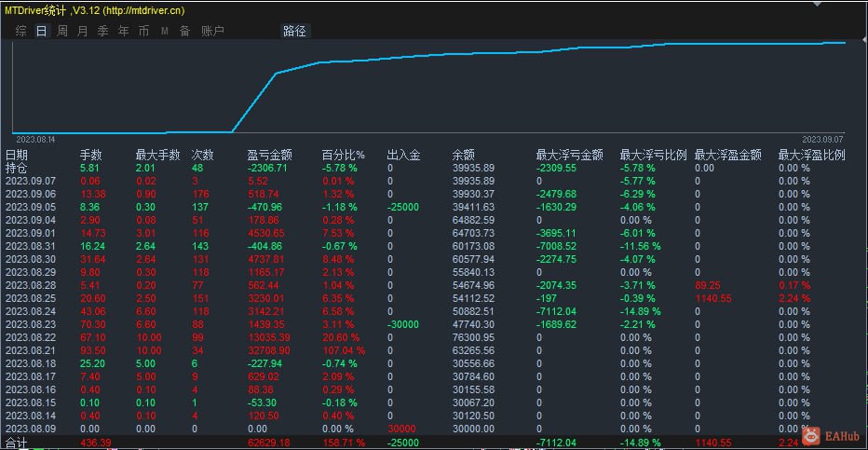Click the 30000 deposit in 2023.08.09 row
This screenshot has height=450, width=868.
pyautogui.click(x=401, y=429)
